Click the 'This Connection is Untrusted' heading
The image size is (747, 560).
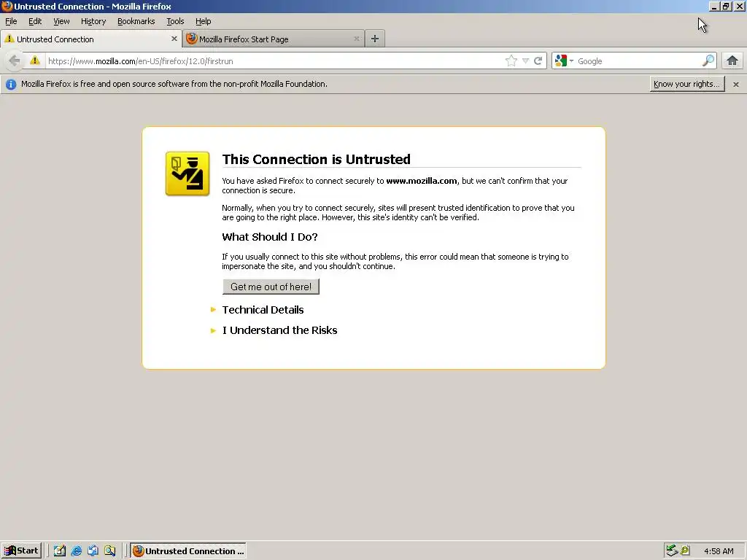pos(317,159)
